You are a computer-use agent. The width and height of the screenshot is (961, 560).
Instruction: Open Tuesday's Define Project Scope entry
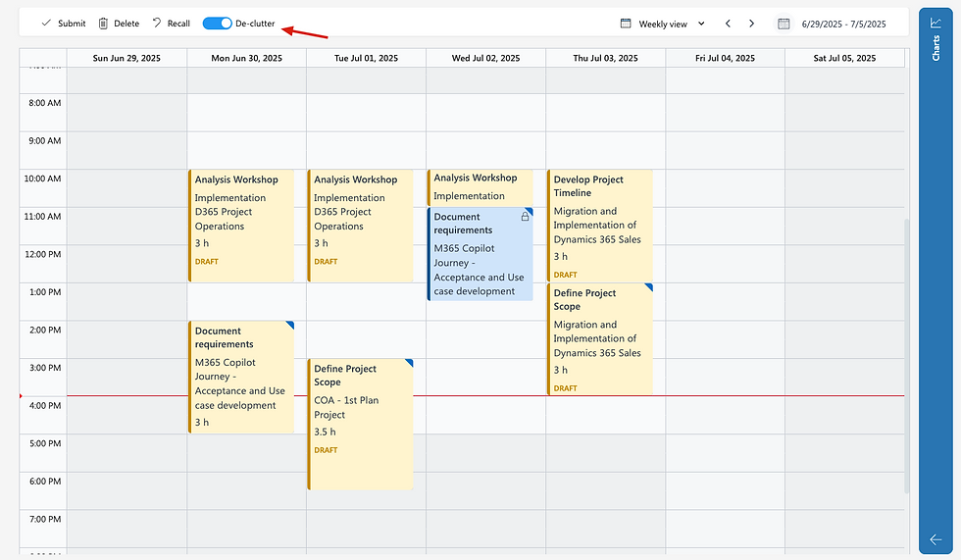361,424
